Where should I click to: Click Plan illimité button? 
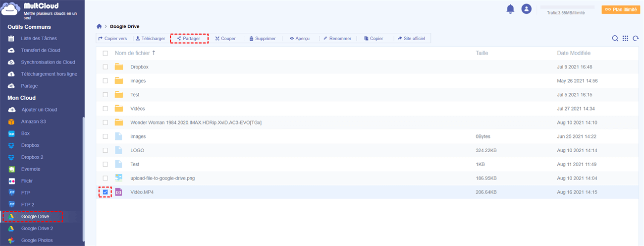(621, 9)
